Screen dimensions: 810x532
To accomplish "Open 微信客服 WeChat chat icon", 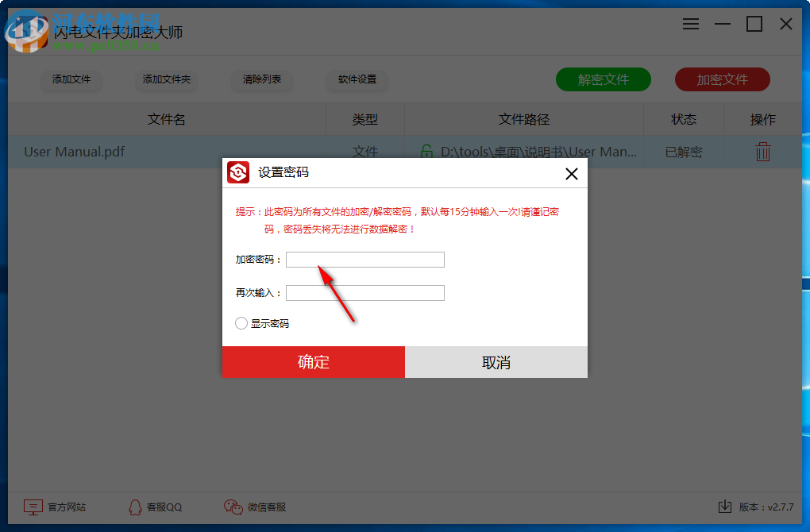I will pos(233,507).
